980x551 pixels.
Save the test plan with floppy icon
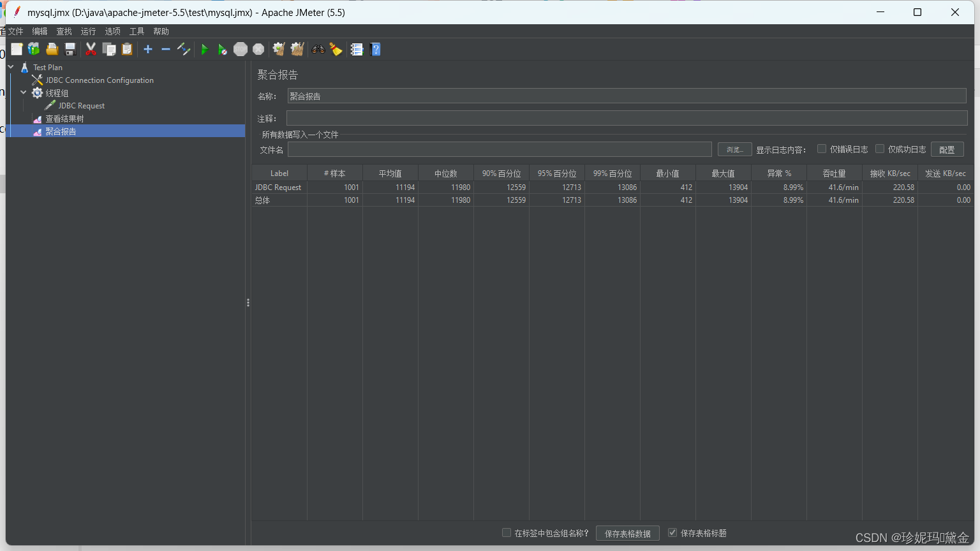click(x=70, y=49)
